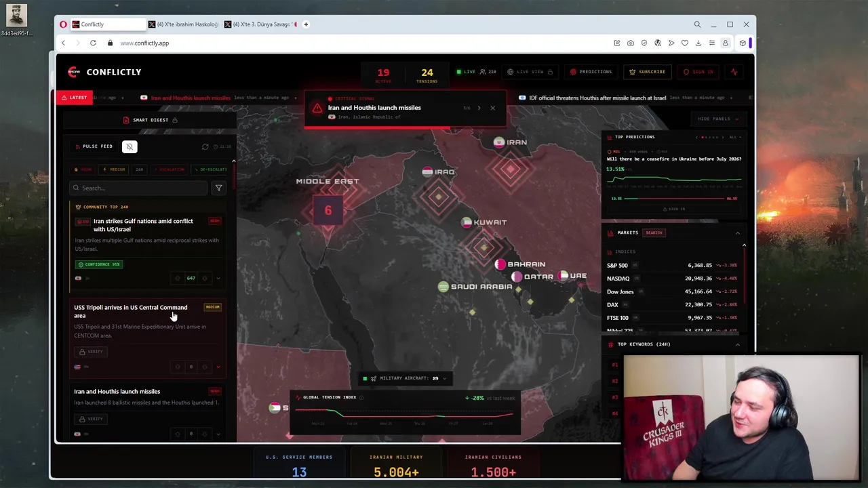Open the Predictions header button
This screenshot has width=868, height=488.
click(x=591, y=72)
